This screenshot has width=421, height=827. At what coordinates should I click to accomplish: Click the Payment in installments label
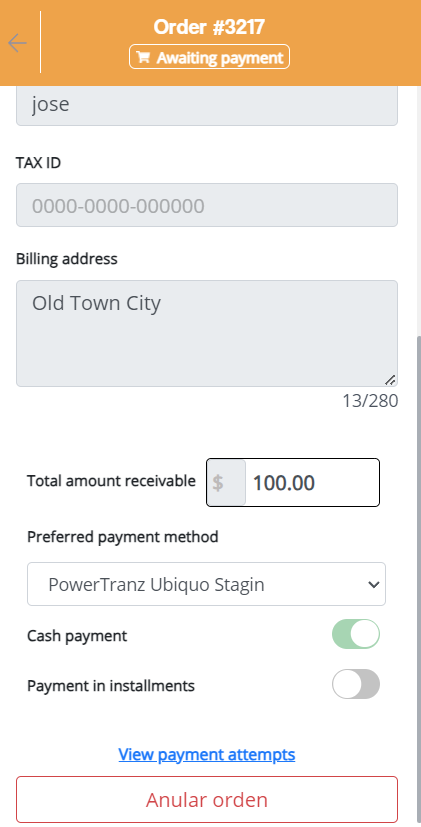[111, 686]
